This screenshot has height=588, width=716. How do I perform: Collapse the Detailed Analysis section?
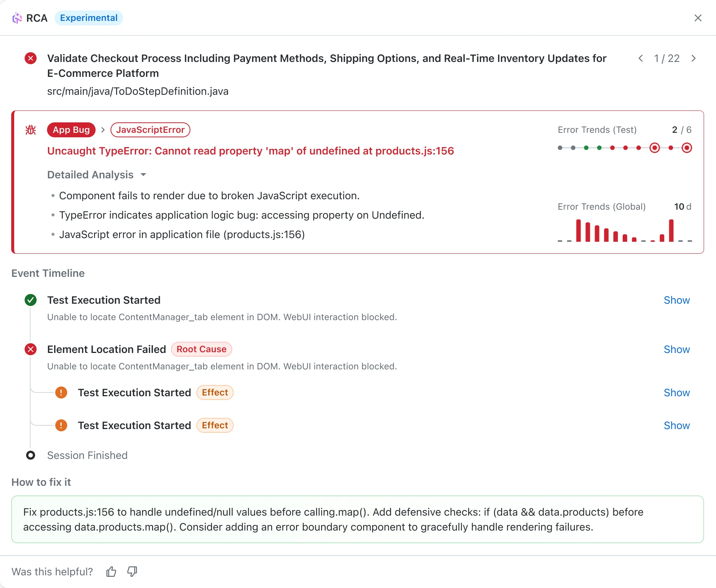[x=143, y=175]
